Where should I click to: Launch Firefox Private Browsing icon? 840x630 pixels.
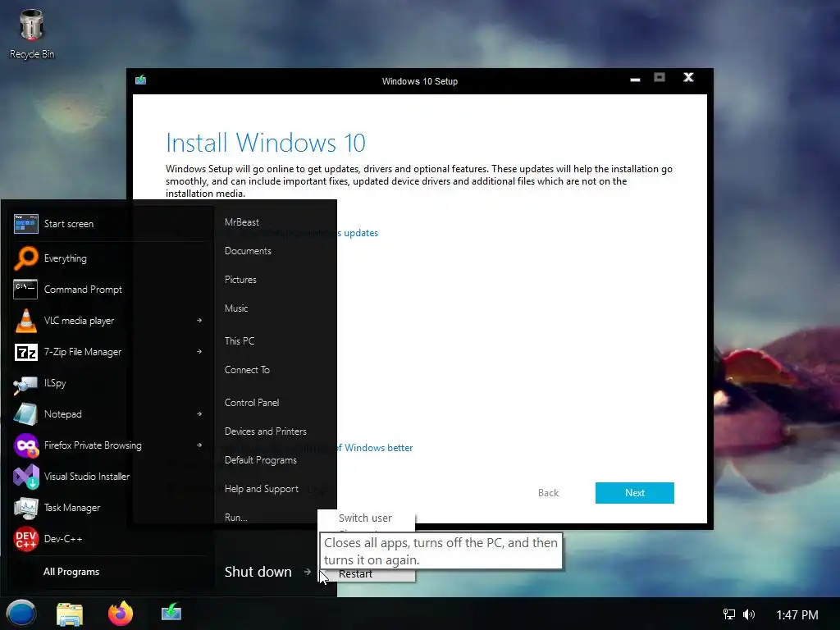[x=25, y=445]
